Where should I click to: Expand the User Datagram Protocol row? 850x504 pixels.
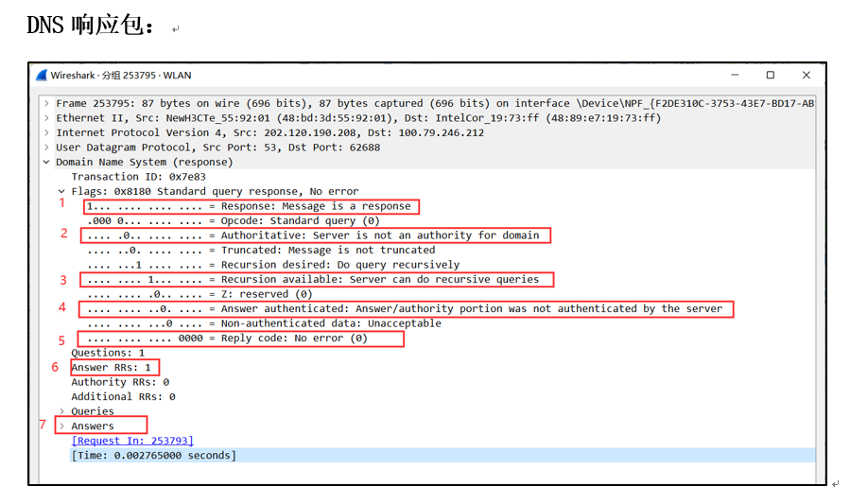click(46, 147)
